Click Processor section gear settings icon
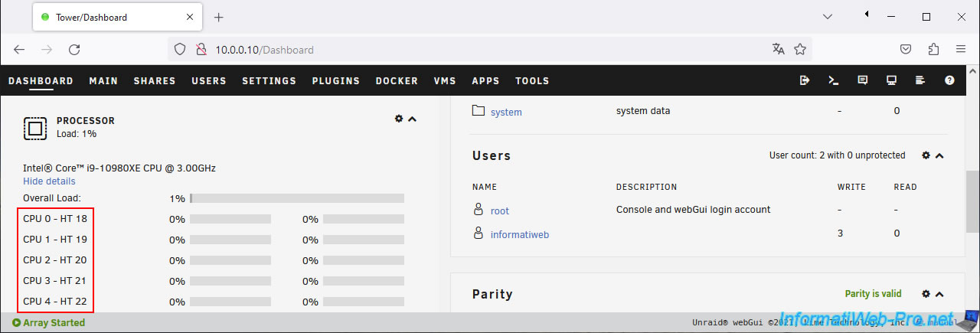This screenshot has height=333, width=980. pos(399,119)
